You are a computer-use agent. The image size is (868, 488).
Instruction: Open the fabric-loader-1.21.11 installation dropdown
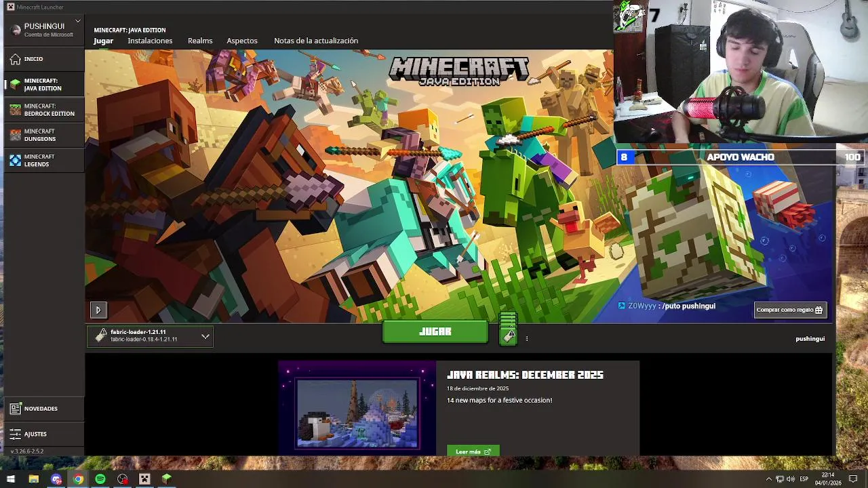(150, 336)
